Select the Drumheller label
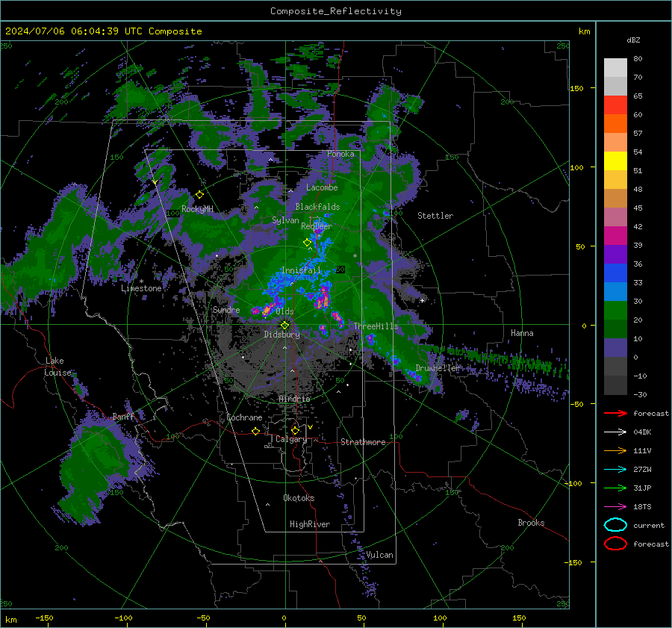The width and height of the screenshot is (672, 628). point(438,368)
